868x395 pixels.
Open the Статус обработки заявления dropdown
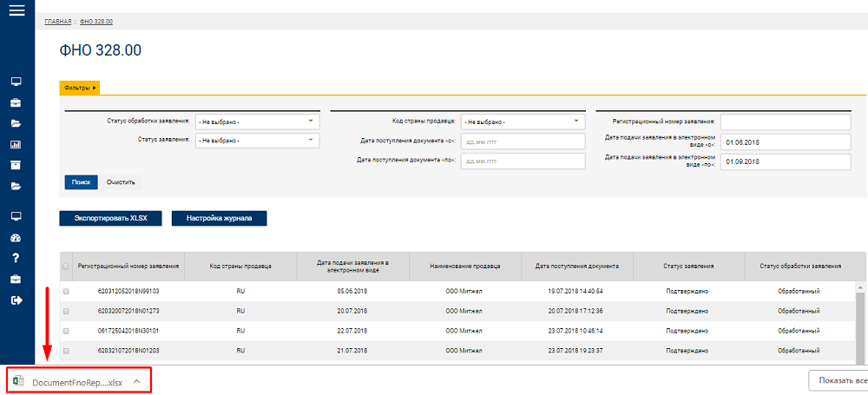258,122
